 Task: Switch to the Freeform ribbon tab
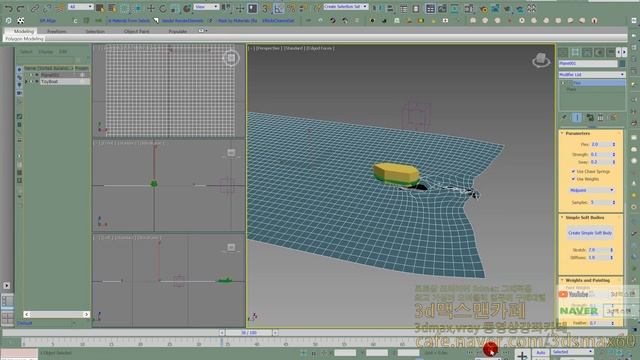(56, 31)
